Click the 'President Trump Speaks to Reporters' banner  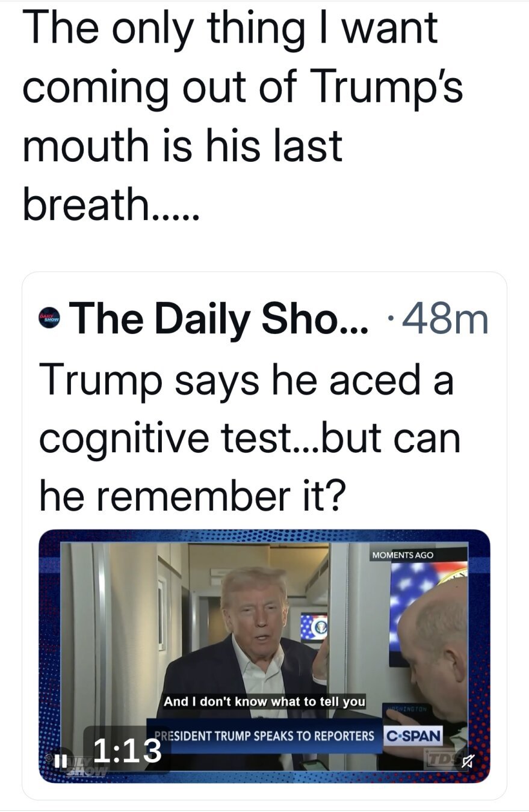264,735
